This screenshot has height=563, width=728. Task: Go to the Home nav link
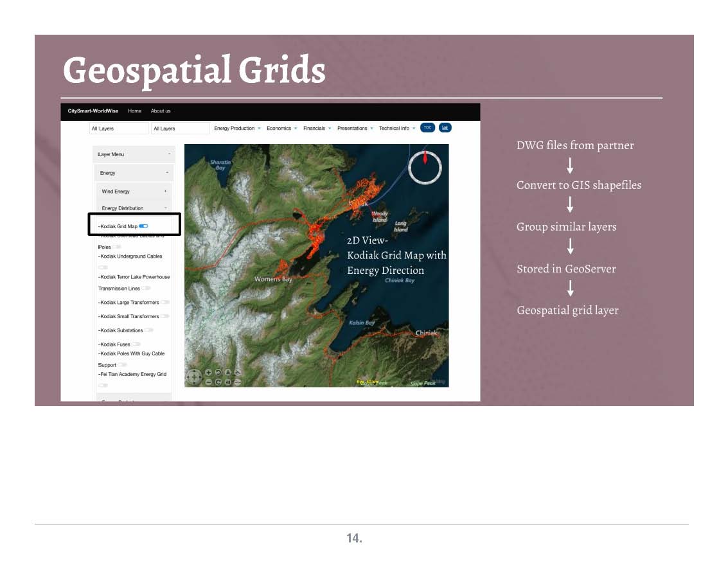(134, 111)
